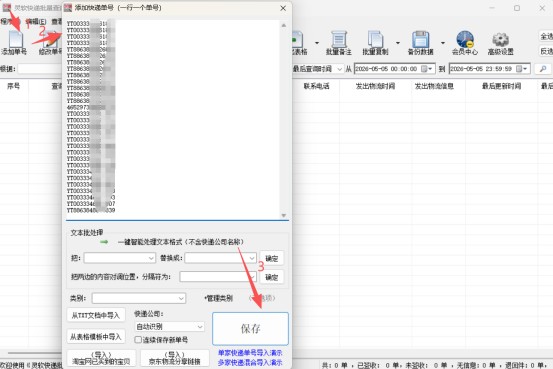Screen dimensions: 553x369
Task: Click the 发出物流时间 column header
Action: (x=375, y=86)
